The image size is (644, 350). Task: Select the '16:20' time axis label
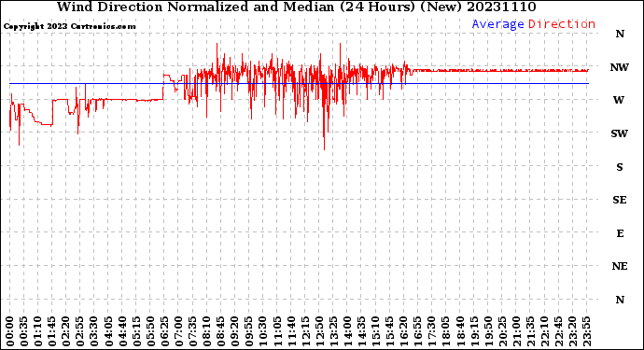[404, 331]
